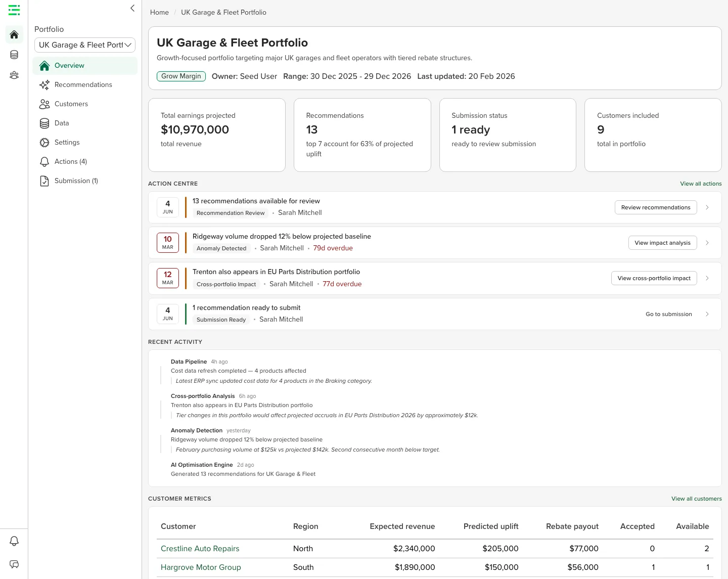
Task: Click the 79d overdue label
Action: (x=333, y=248)
